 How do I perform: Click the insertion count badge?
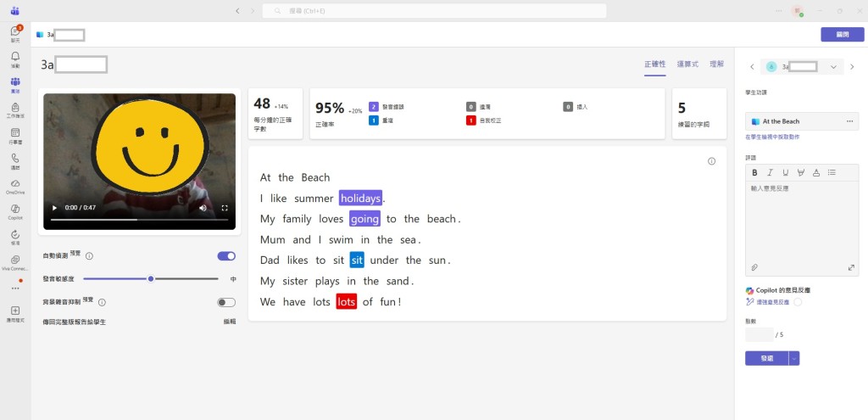pos(568,107)
